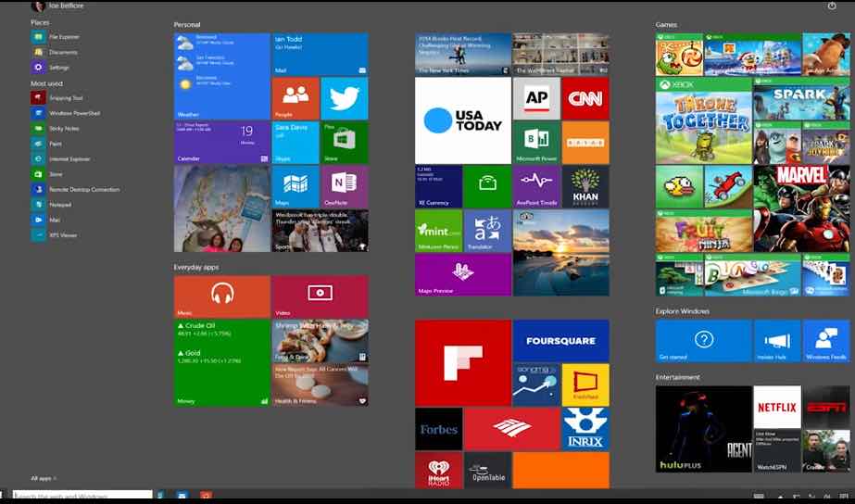
Task: Open the Hulu Plus tile
Action: (x=703, y=429)
